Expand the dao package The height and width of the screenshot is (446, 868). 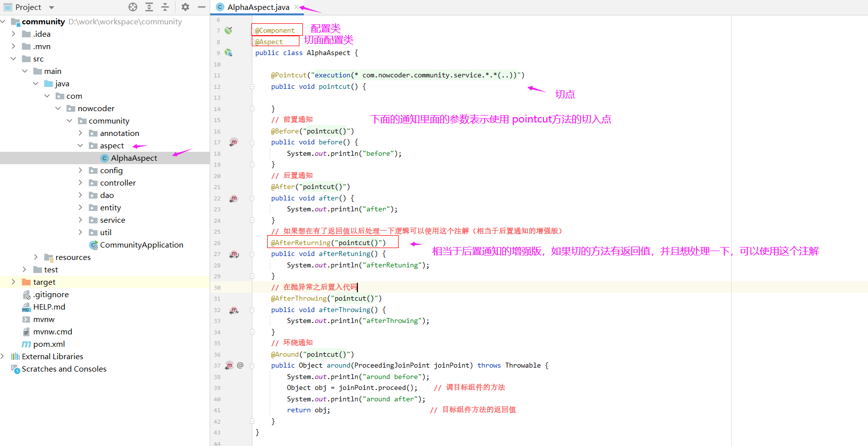tap(80, 195)
